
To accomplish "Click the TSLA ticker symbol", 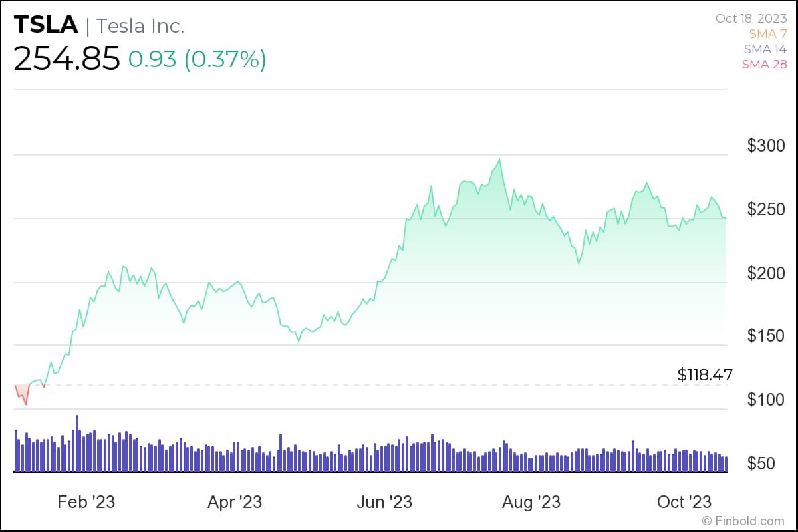I will point(45,25).
